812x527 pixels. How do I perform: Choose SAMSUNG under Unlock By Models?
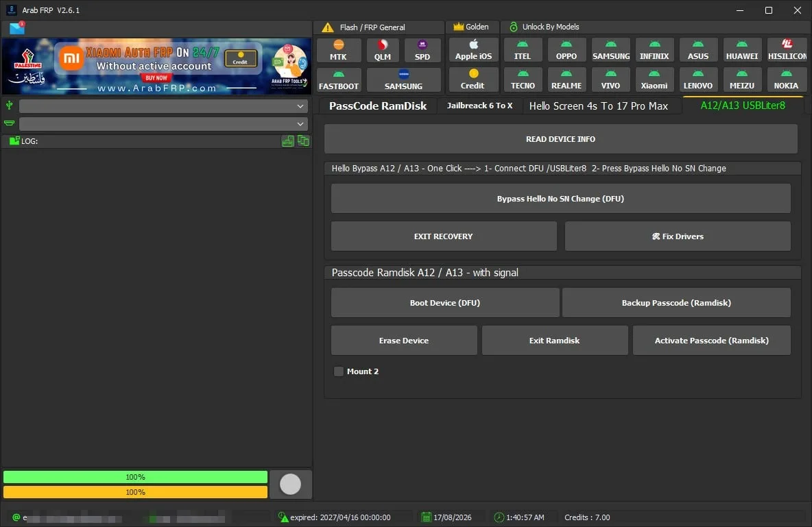point(610,50)
